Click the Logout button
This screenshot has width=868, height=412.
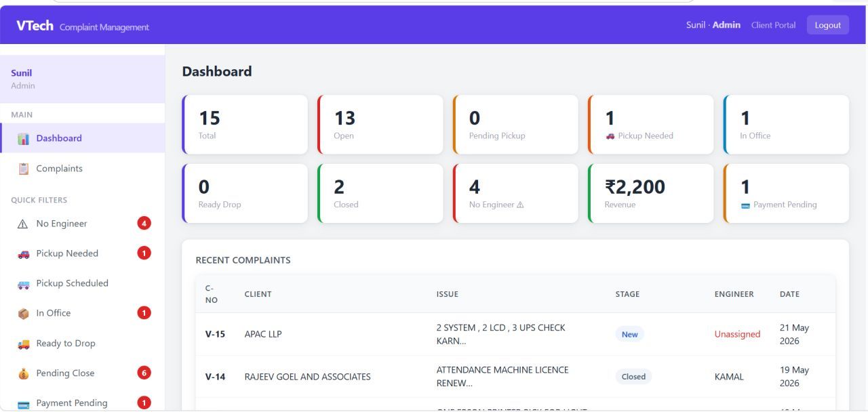pos(827,25)
